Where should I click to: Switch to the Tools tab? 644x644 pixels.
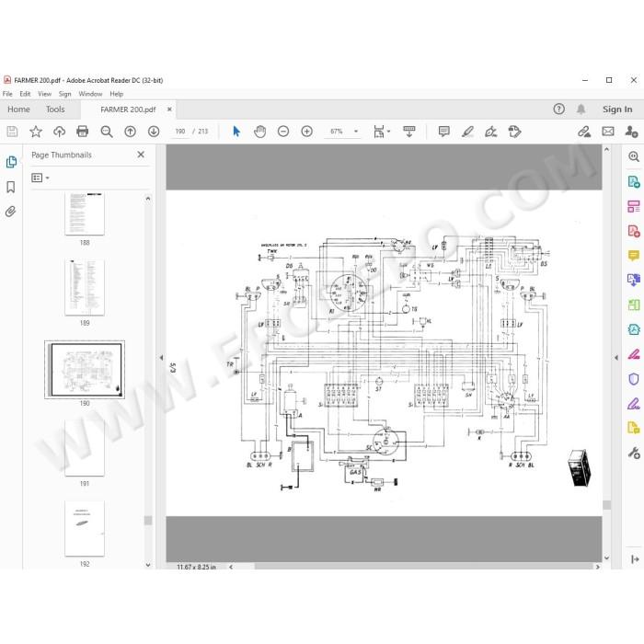point(55,109)
